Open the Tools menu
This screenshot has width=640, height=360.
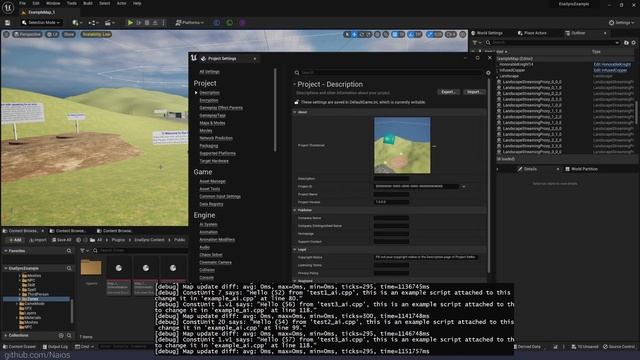[71, 3]
